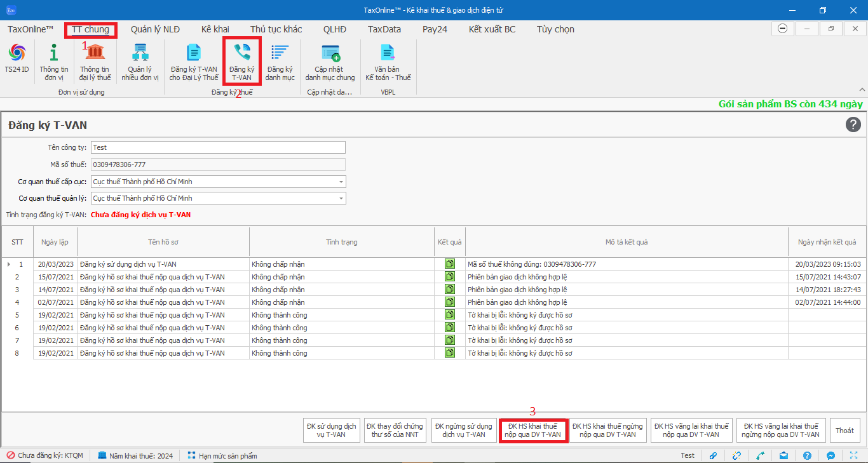This screenshot has height=463, width=868.
Task: Focus the Tên công ty input field
Action: 218,147
